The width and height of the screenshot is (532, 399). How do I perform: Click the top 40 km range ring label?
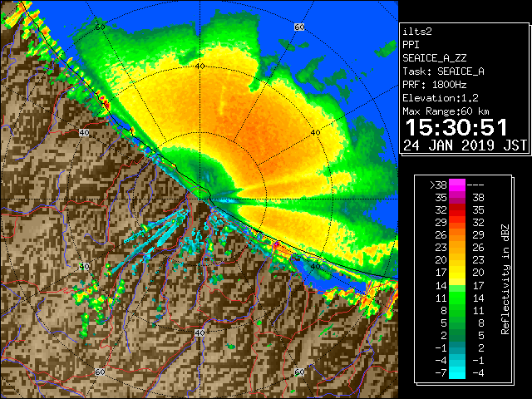pos(199,66)
